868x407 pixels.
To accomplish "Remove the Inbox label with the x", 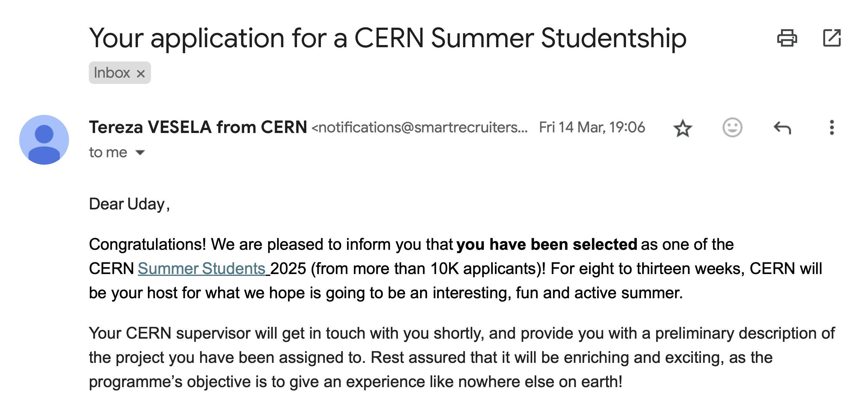I will click(141, 73).
